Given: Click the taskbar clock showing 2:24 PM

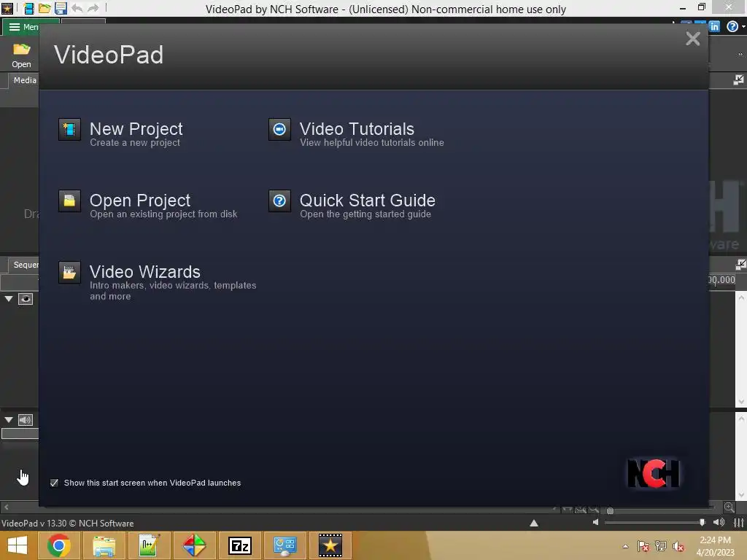Looking at the screenshot, I should coord(715,546).
